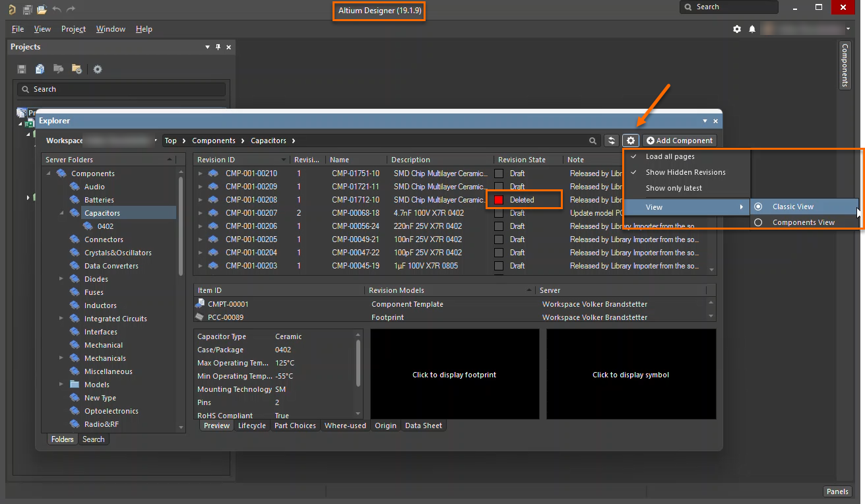Click to display footprint preview
This screenshot has height=504, width=865.
(455, 374)
